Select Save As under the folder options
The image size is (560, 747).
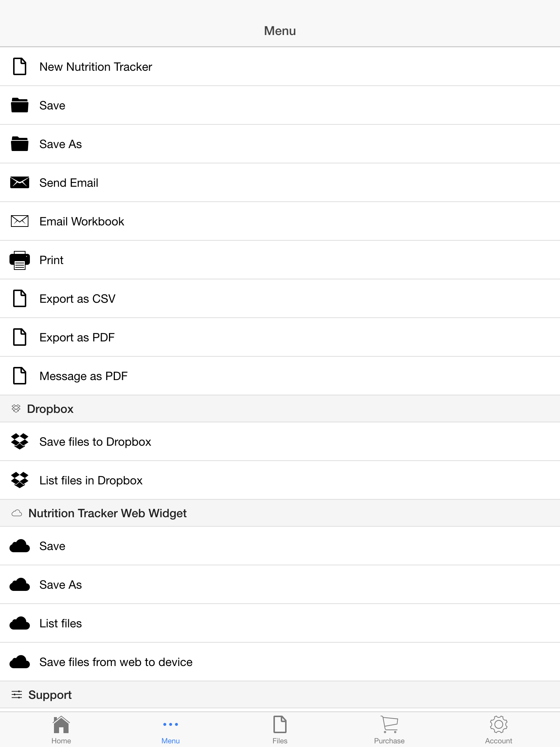pyautogui.click(x=280, y=144)
